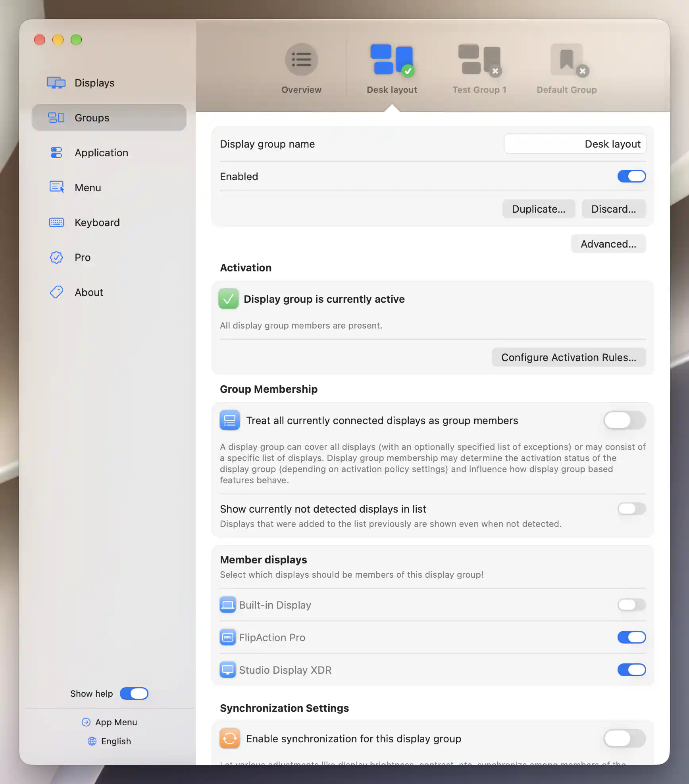Open the Advanced... options
The width and height of the screenshot is (689, 784).
[608, 244]
